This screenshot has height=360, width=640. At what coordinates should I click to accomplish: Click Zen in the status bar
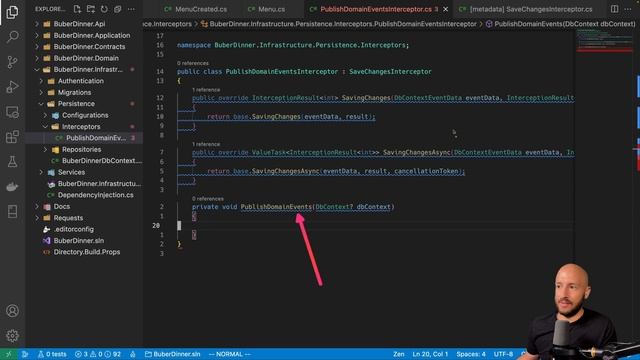pyautogui.click(x=399, y=354)
